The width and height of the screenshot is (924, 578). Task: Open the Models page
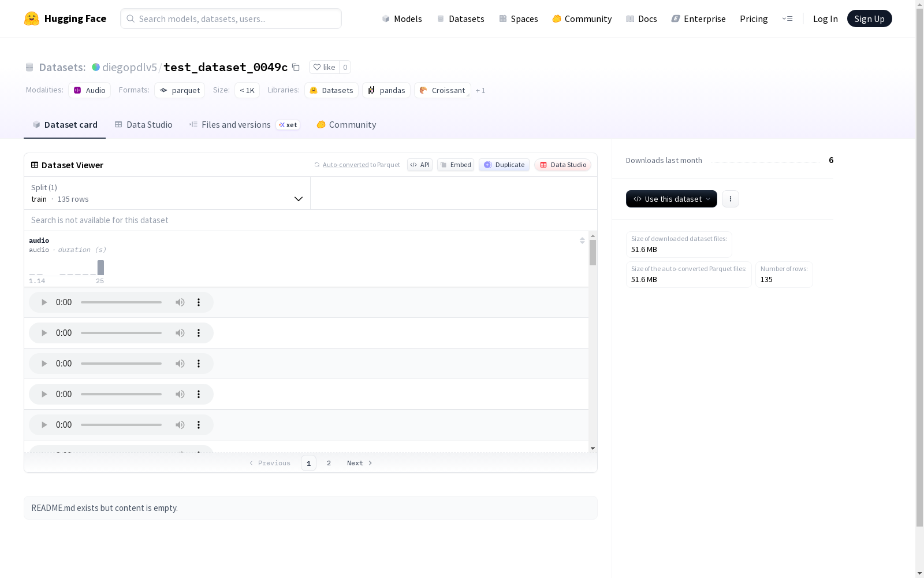[x=402, y=18]
